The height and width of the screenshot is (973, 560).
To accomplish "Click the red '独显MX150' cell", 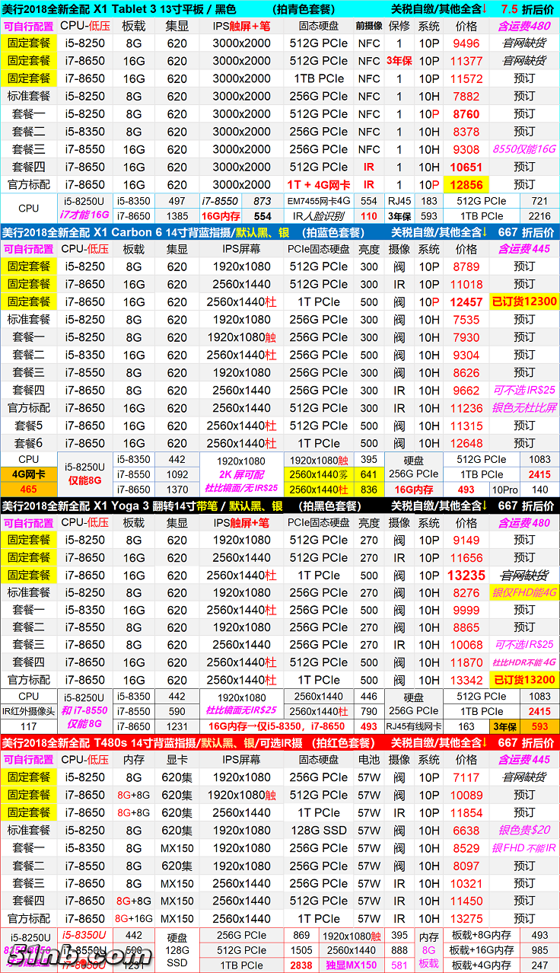I will click(351, 965).
